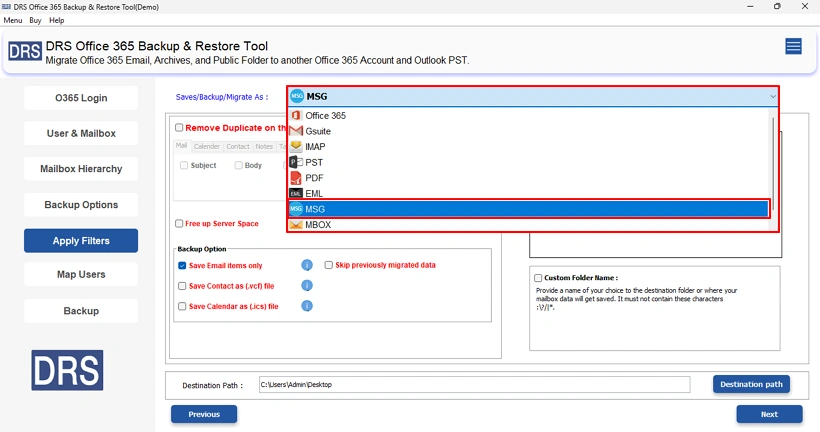Check Skip previously migrated data
820x432 pixels.
click(x=328, y=265)
